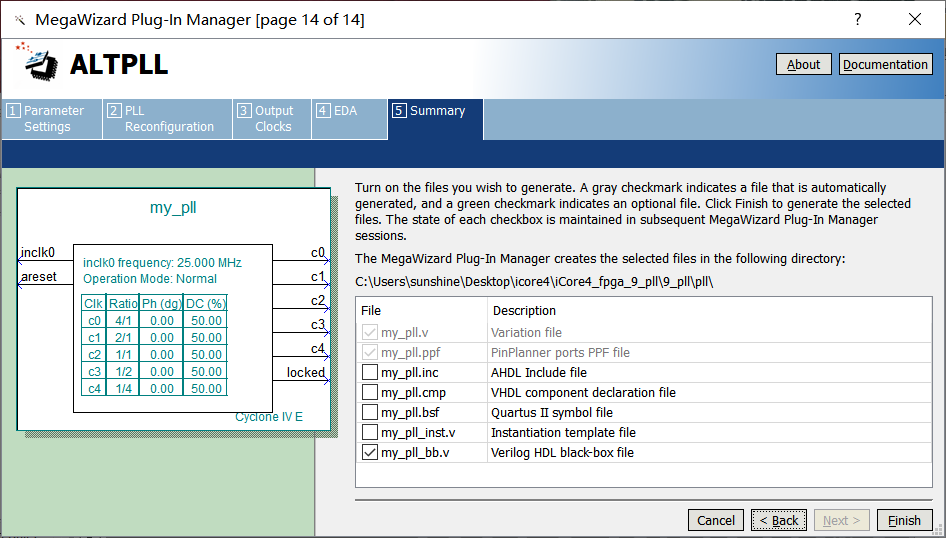Tick the my_pll.bsf symbol file checkbox
The width and height of the screenshot is (946, 538).
coord(370,413)
